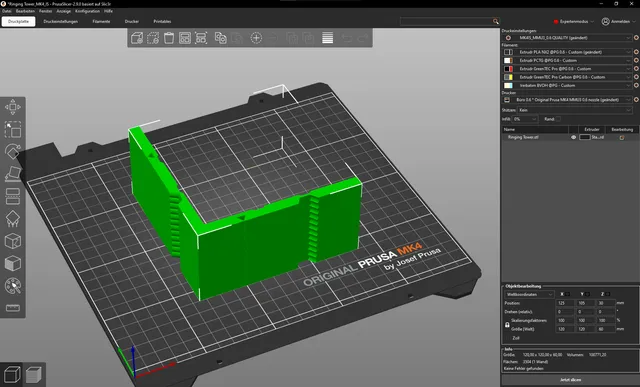Click the Arrange selection toolbar icon

[201, 38]
